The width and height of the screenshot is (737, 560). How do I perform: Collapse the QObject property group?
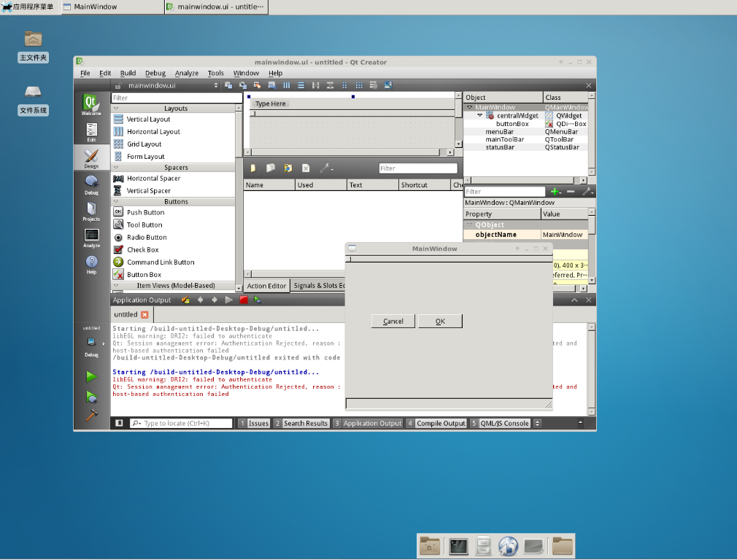tap(469, 225)
